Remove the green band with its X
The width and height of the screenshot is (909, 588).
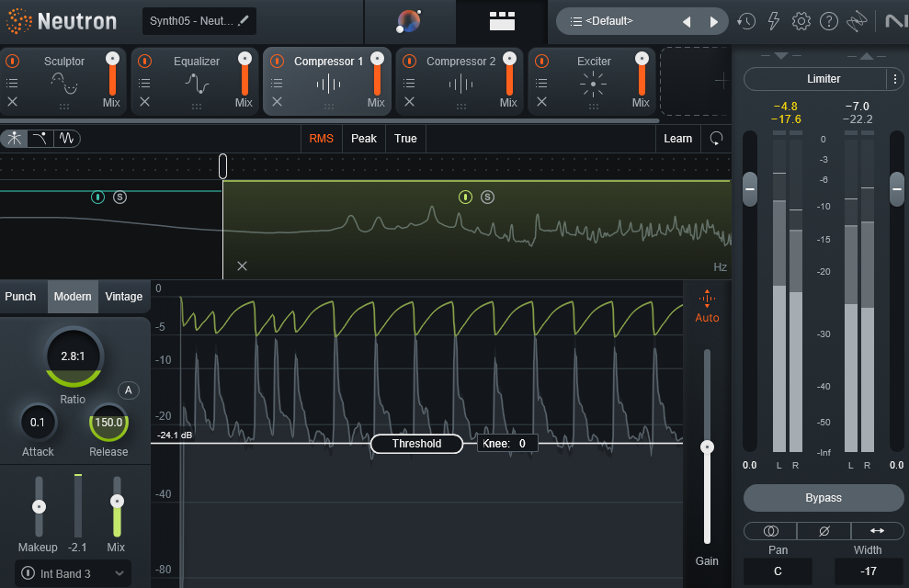click(243, 266)
